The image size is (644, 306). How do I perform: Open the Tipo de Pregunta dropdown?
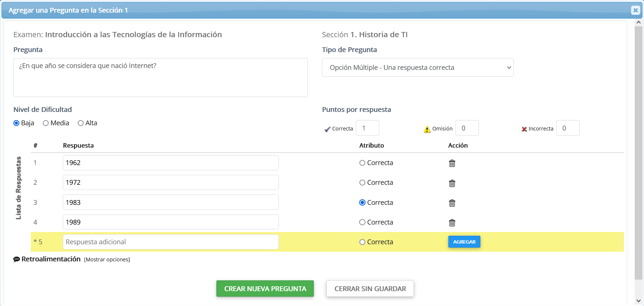pyautogui.click(x=418, y=67)
